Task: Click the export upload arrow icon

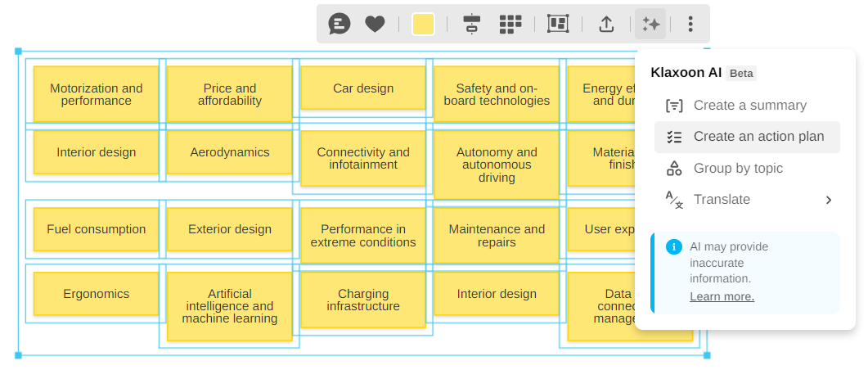Action: [x=606, y=24]
